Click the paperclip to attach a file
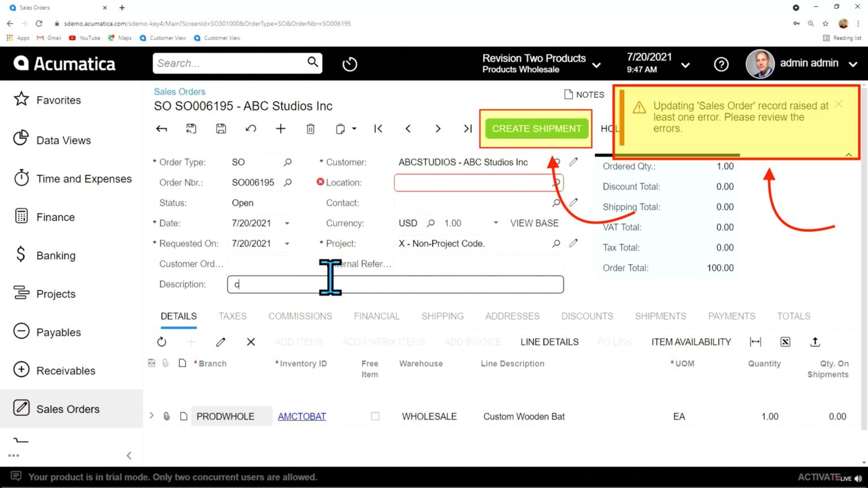 [166, 416]
